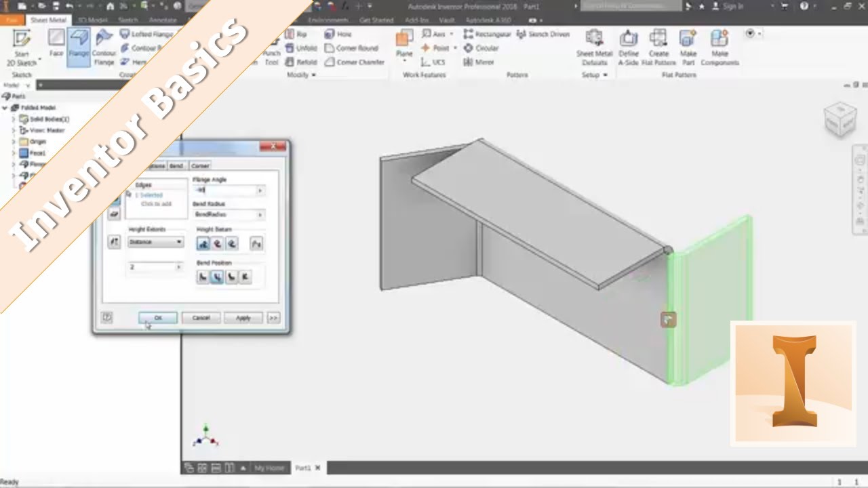Apply the flange settings
This screenshot has height=488, width=868.
243,317
